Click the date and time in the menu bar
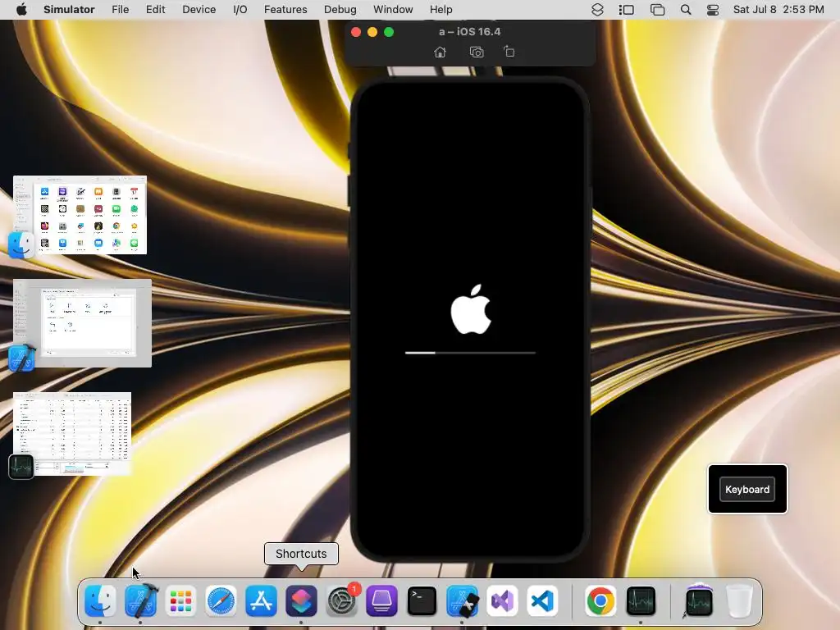Viewport: 840px width, 630px height. (778, 9)
